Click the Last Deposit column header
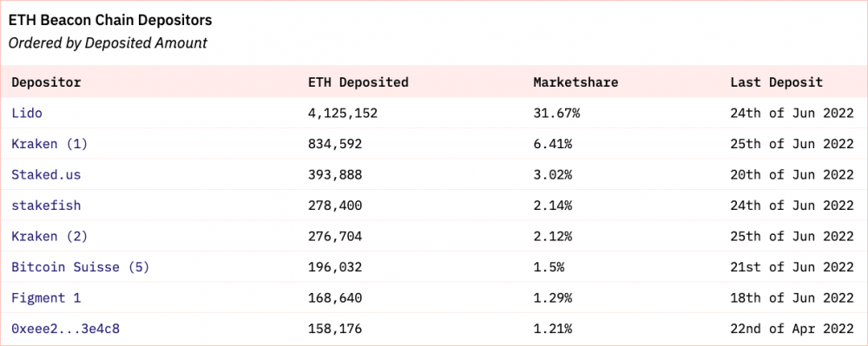The image size is (868, 346). click(x=777, y=83)
